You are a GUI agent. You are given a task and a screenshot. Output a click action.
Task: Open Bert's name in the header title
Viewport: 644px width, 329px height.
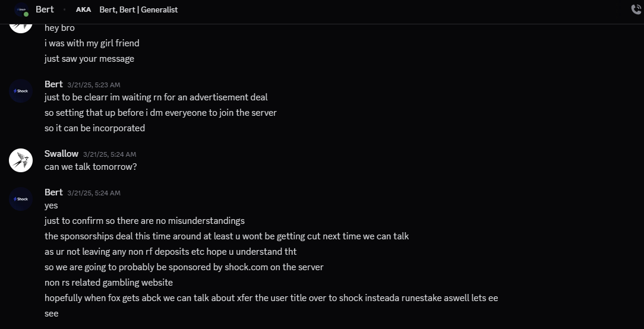[x=45, y=10]
